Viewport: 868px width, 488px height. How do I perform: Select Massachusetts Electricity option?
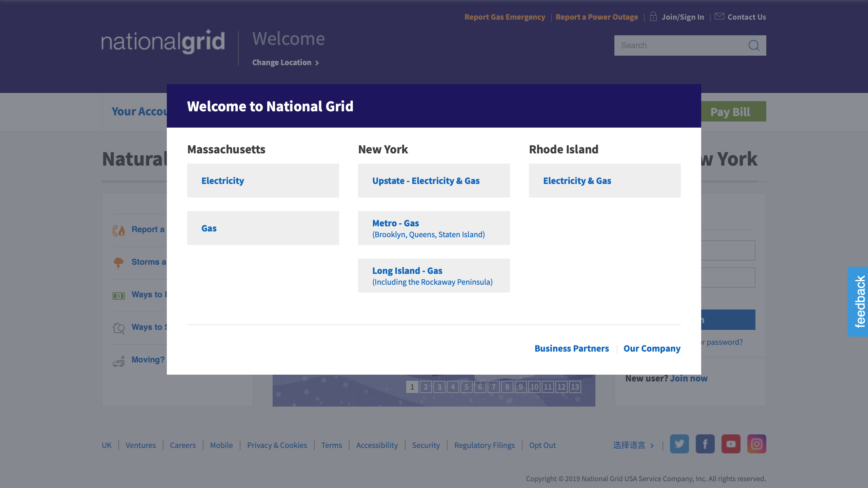coord(263,181)
